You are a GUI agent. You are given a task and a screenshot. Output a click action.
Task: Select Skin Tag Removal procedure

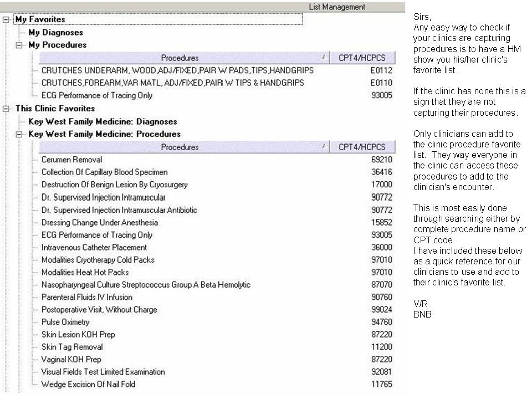click(72, 347)
